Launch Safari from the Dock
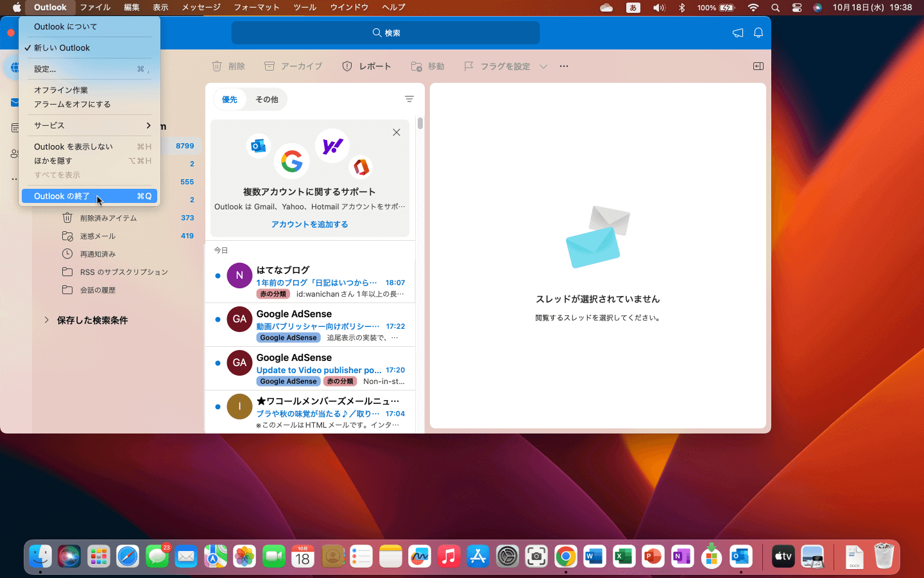Viewport: 924px width, 578px height. click(128, 556)
